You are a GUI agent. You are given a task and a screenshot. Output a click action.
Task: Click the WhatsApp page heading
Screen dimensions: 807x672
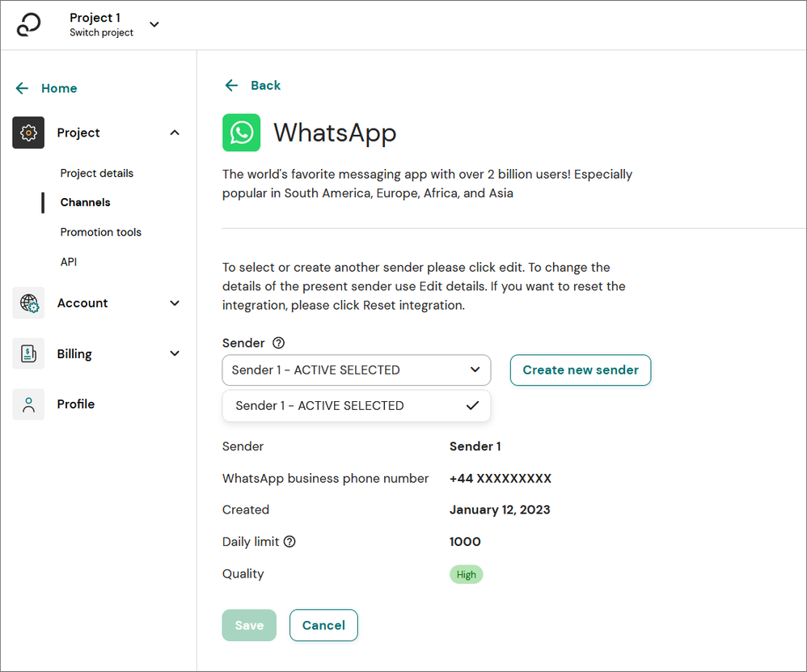[x=335, y=133]
